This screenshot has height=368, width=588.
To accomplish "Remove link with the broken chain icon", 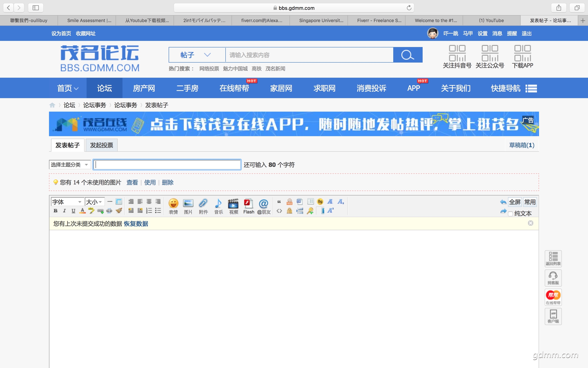I will click(x=109, y=211).
